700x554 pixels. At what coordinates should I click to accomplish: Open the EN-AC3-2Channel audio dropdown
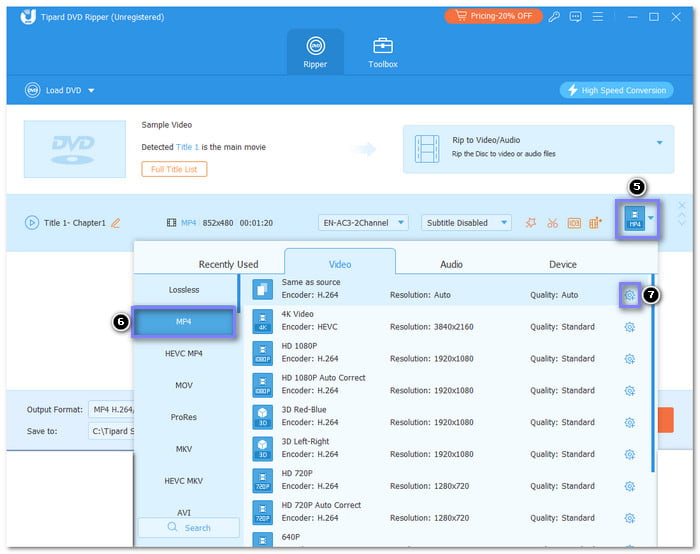[363, 222]
